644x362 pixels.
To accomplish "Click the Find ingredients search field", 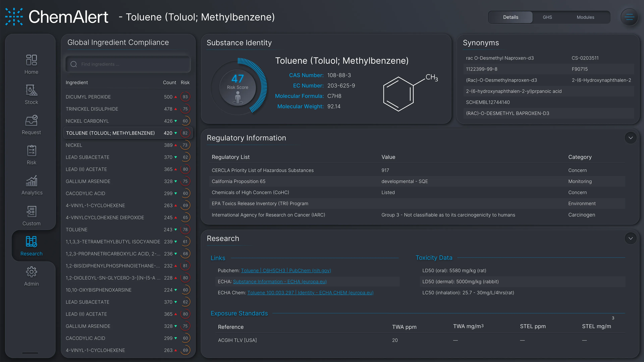I will [x=128, y=64].
